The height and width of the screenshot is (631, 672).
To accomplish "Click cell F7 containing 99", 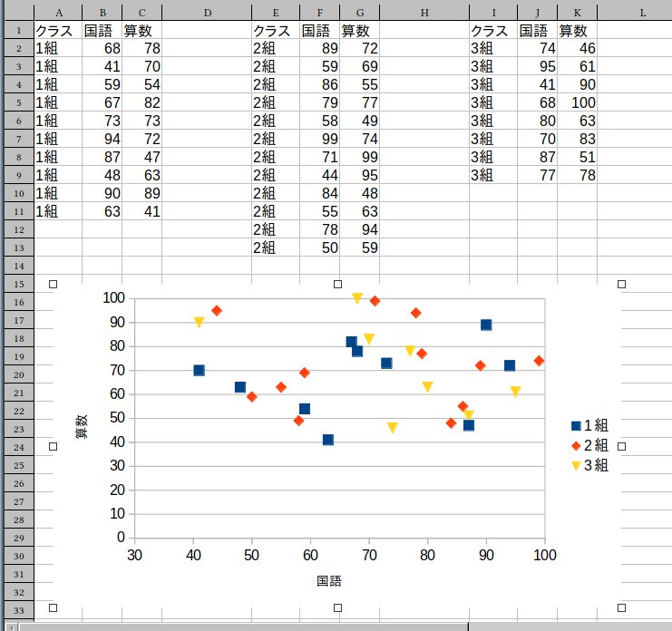I will [319, 139].
